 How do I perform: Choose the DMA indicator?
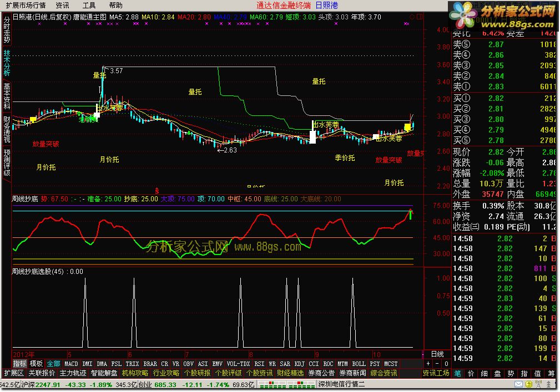tap(102, 364)
